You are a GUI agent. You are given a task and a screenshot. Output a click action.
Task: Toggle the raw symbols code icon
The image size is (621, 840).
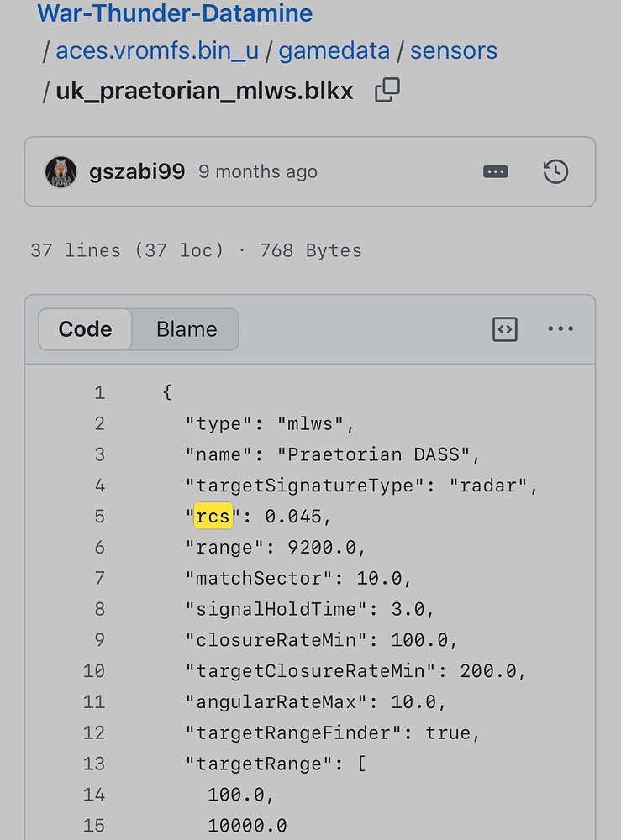point(504,329)
